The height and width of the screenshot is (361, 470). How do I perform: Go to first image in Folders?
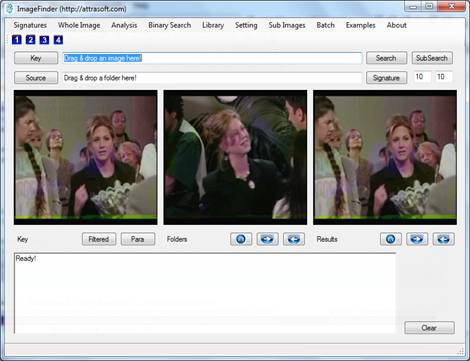pos(241,239)
